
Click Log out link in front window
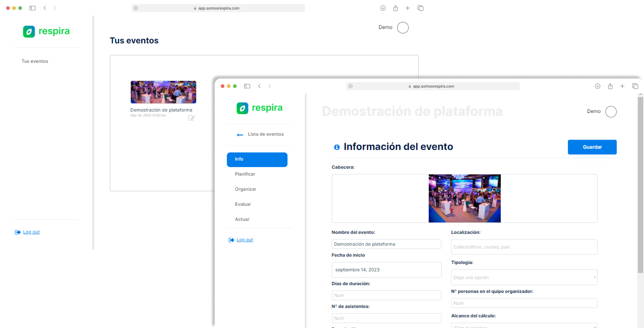(245, 239)
